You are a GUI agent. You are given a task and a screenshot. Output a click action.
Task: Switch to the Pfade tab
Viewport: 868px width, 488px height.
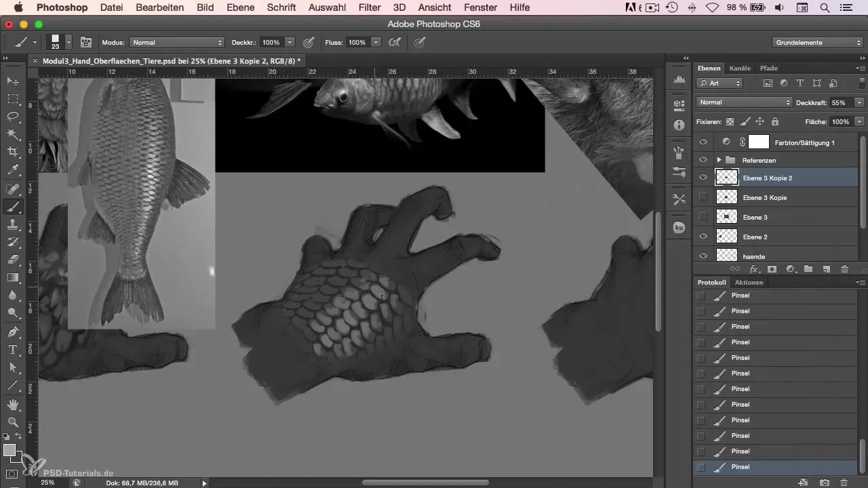tap(768, 68)
